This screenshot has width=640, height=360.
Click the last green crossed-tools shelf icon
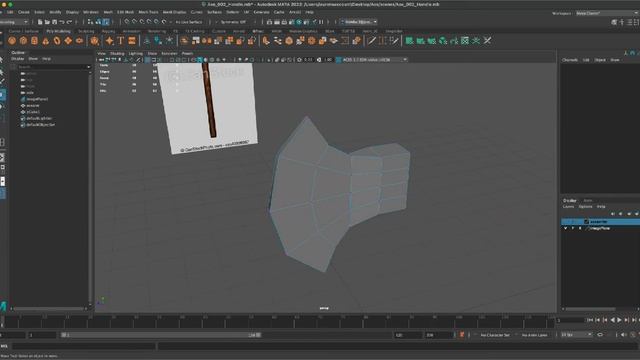487,40
